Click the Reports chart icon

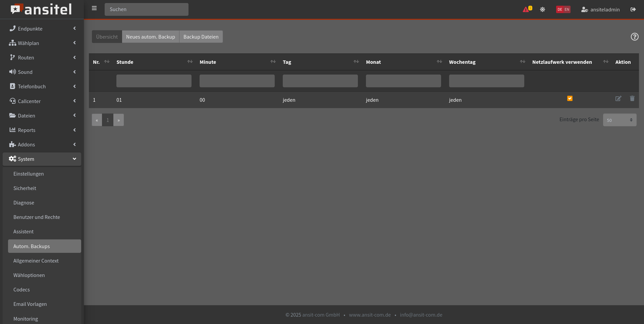click(x=12, y=130)
